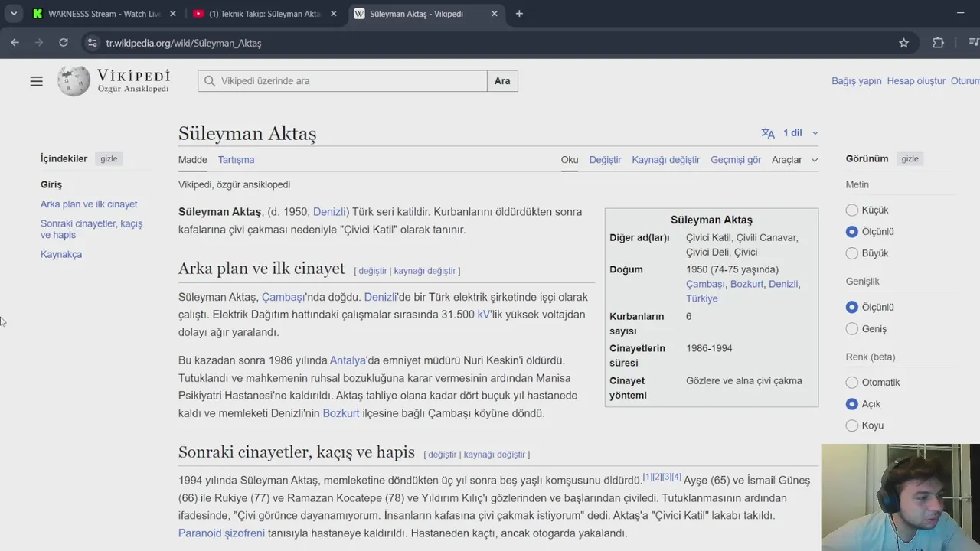Select Büyük text size radio

[851, 253]
